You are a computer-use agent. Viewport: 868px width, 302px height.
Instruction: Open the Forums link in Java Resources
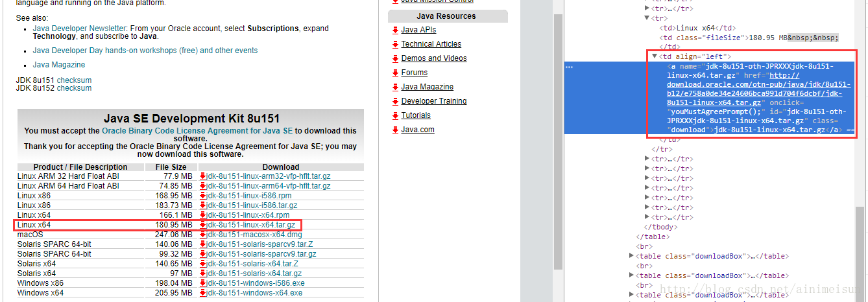click(x=415, y=73)
